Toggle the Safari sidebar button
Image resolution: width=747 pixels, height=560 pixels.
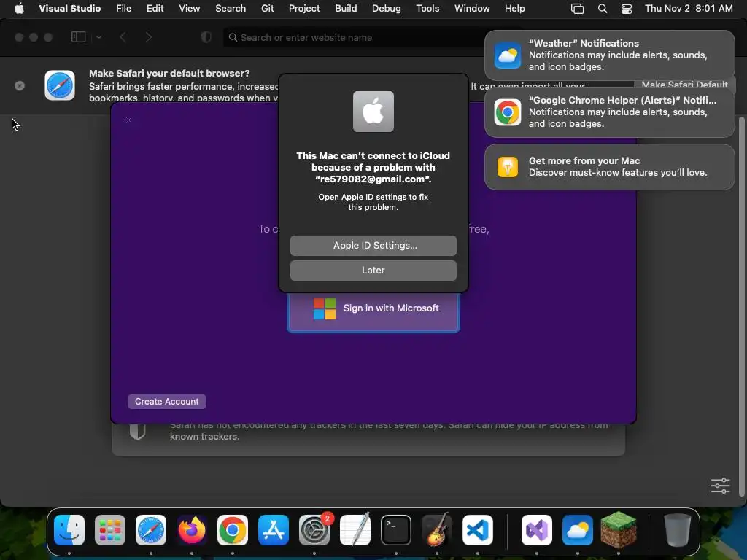pyautogui.click(x=78, y=37)
